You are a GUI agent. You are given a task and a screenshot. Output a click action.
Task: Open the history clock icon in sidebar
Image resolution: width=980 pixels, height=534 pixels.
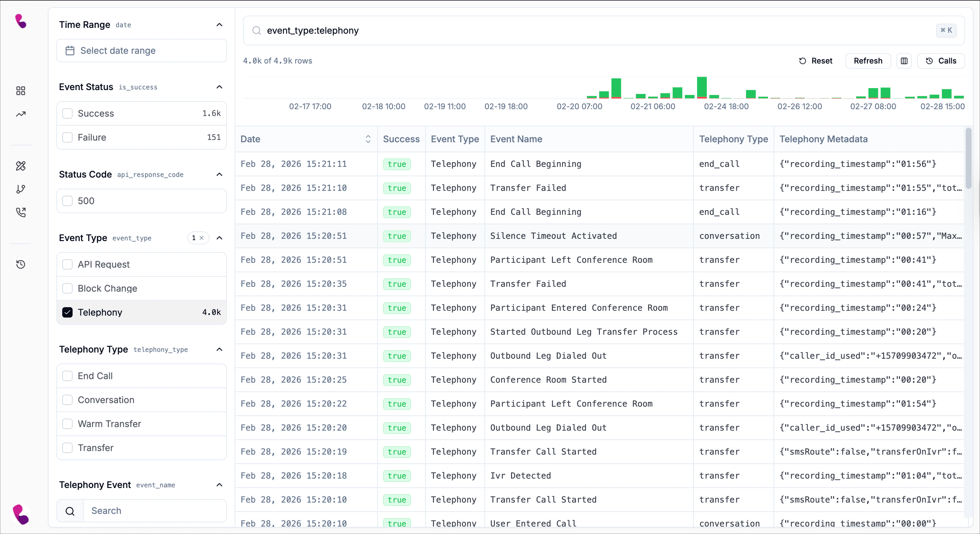(x=21, y=264)
